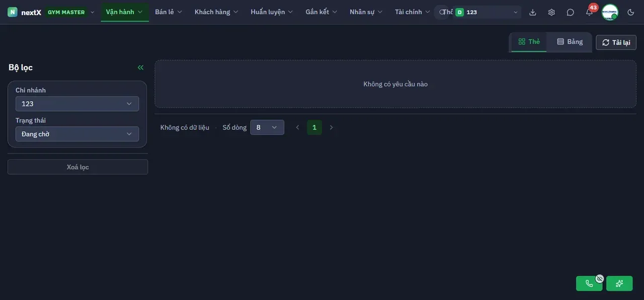This screenshot has height=300, width=644.
Task: Open the Chi nhánh branch dropdown
Action: [77, 104]
